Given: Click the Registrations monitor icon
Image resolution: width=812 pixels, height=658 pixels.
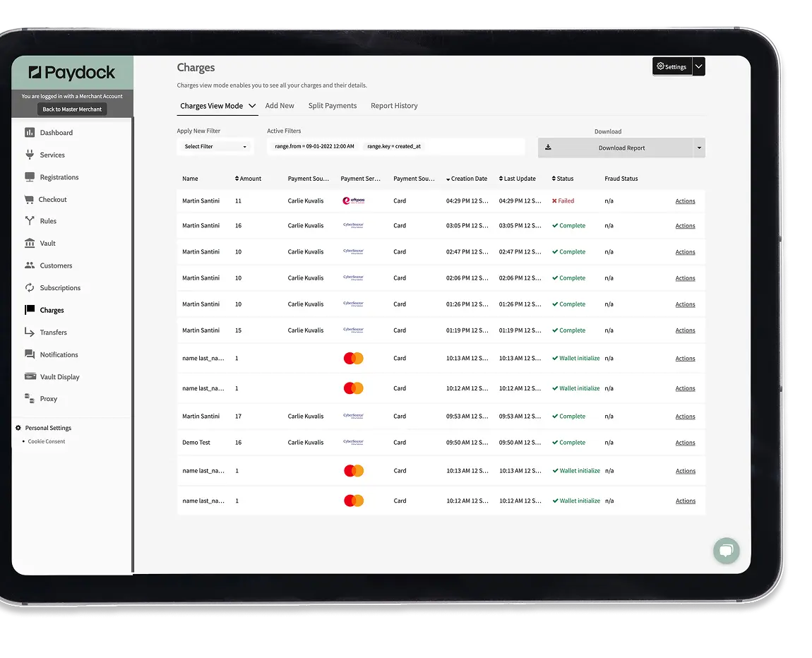Looking at the screenshot, I should click(30, 177).
